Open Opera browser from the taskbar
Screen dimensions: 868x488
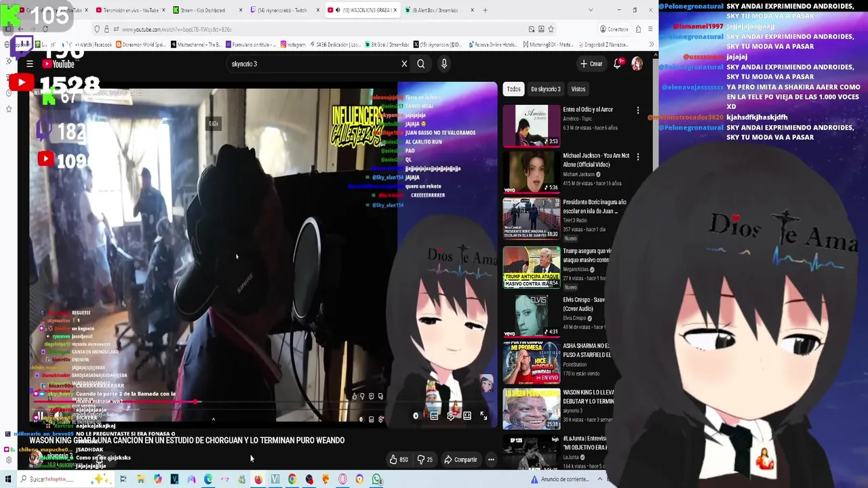(x=342, y=480)
